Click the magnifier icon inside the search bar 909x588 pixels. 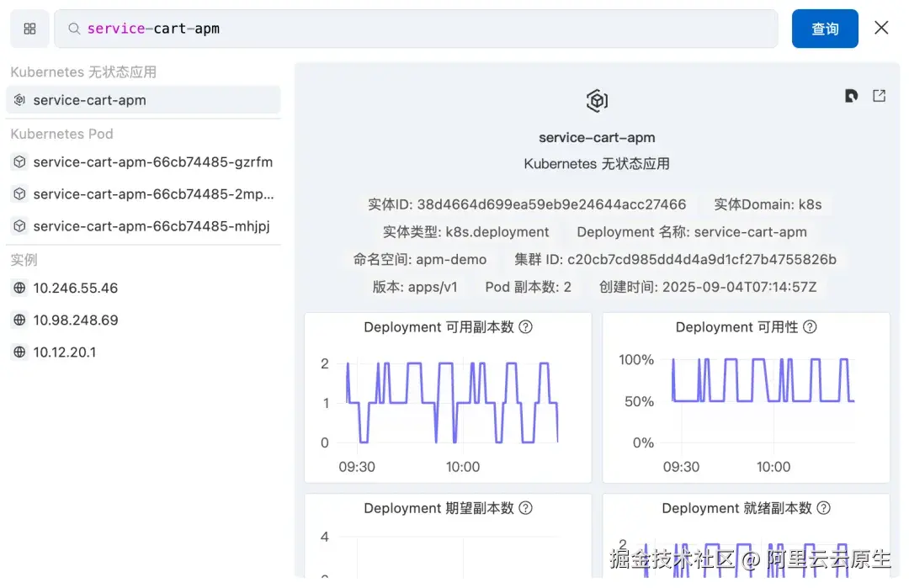coord(73,28)
